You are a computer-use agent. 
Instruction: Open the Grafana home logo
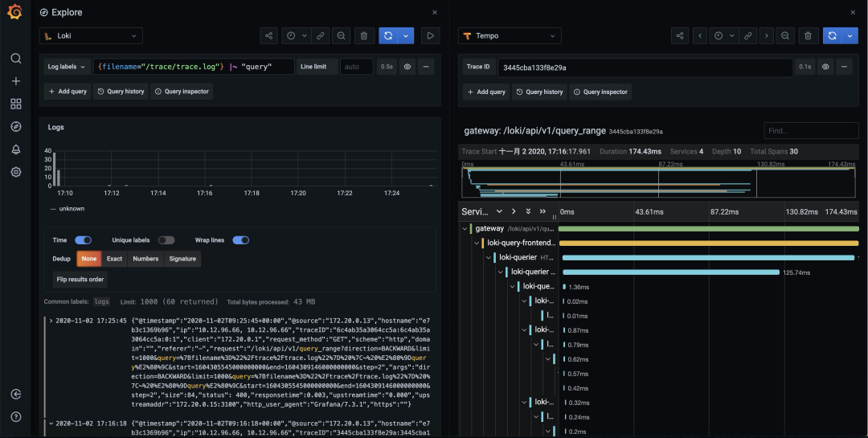[x=15, y=11]
